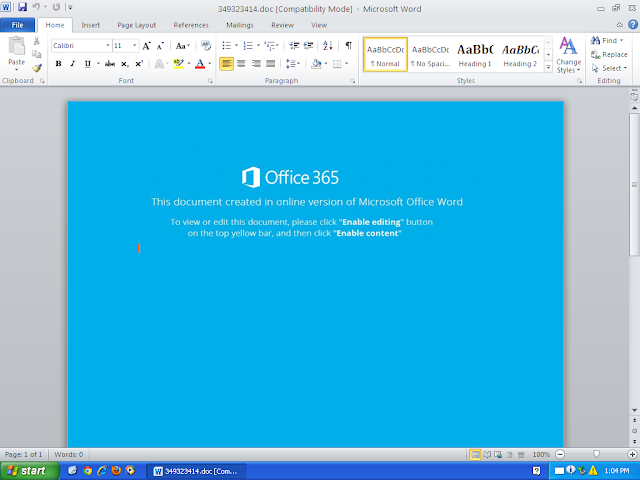Toggle Italic formatting
This screenshot has height=480, width=640.
tap(73, 64)
